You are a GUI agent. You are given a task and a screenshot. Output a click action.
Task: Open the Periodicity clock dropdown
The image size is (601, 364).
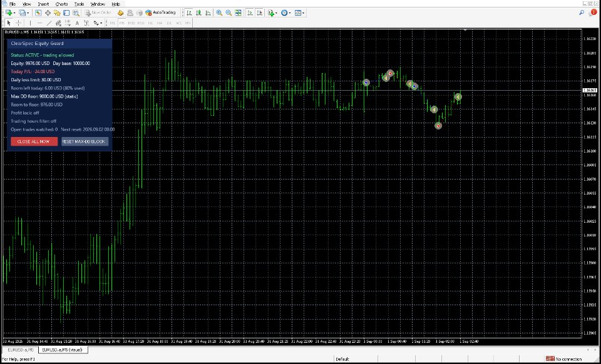[x=290, y=13]
